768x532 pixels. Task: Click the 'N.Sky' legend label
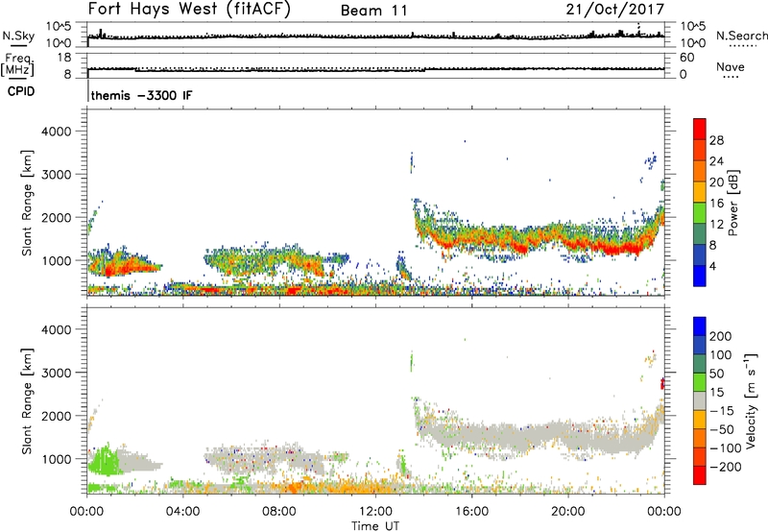click(x=18, y=36)
